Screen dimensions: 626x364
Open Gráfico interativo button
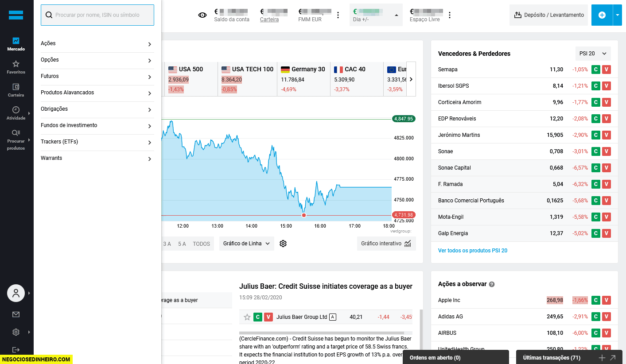(x=386, y=244)
